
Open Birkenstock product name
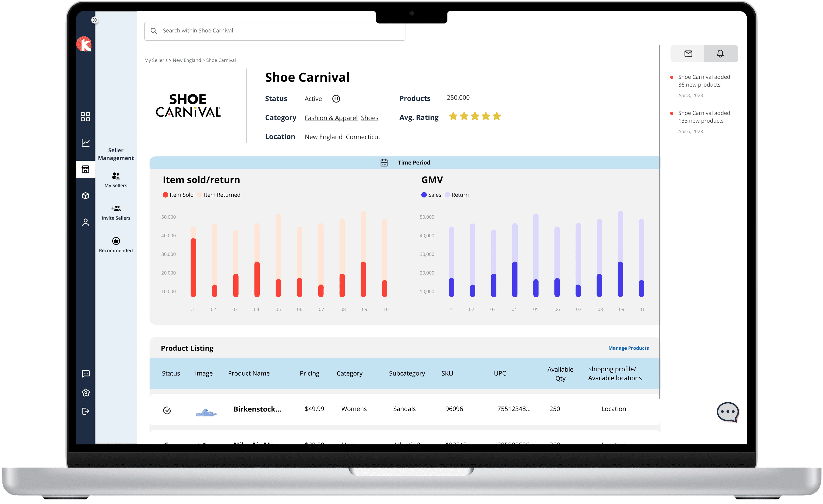click(x=257, y=409)
